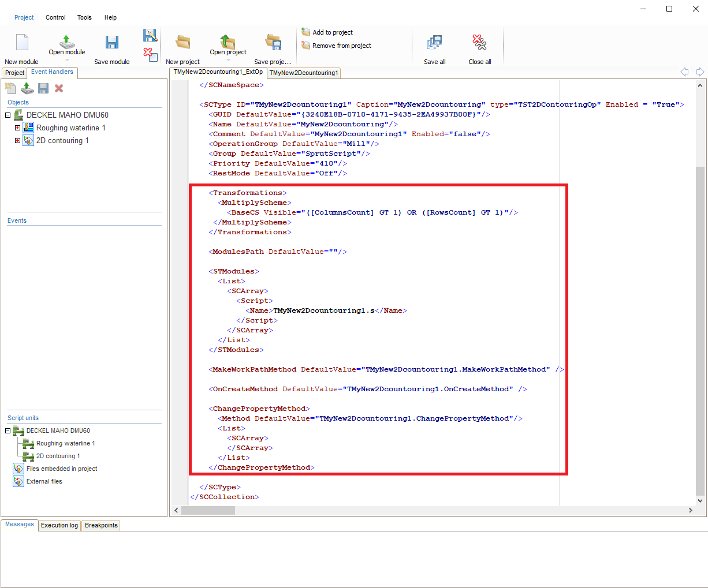Switch to the TMyNew2Dcountouring1 editor tab
Viewport: 708px width, 588px height.
(304, 73)
